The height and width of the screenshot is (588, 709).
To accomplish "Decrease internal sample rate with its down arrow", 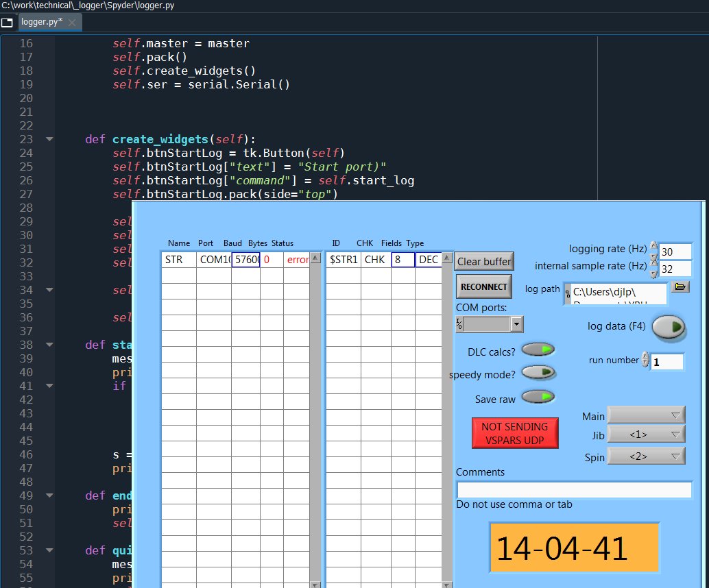I will coord(654,274).
